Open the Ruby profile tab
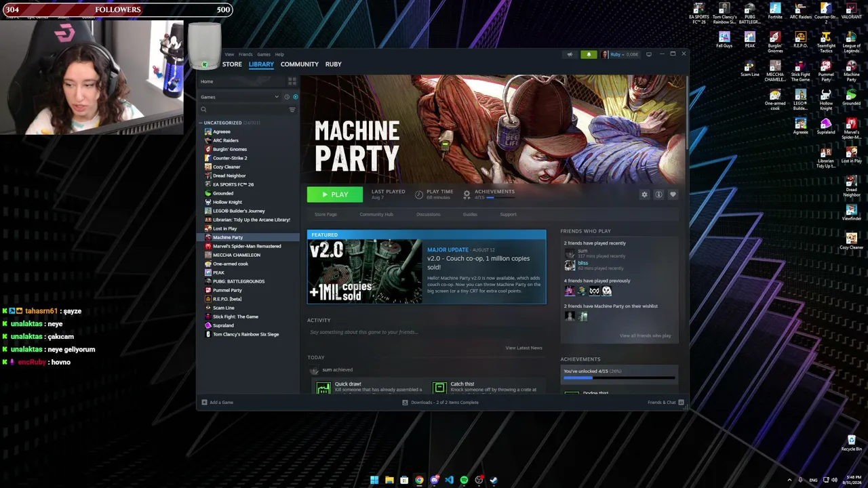 [333, 64]
